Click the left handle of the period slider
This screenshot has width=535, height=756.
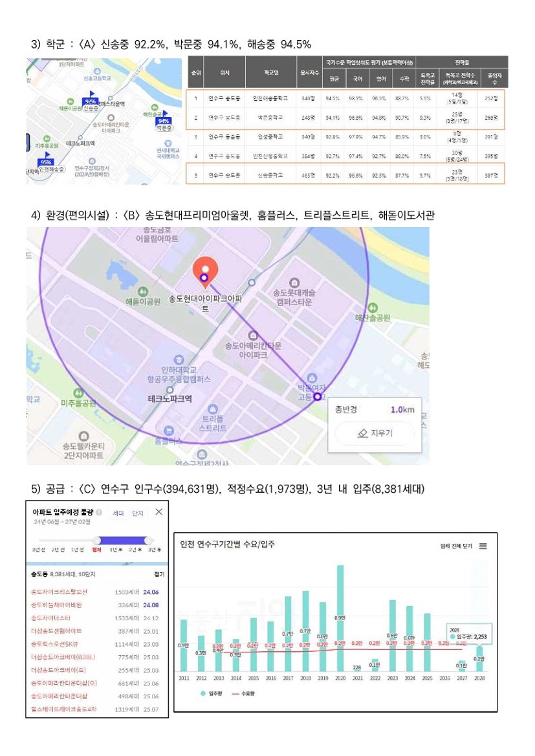click(98, 541)
